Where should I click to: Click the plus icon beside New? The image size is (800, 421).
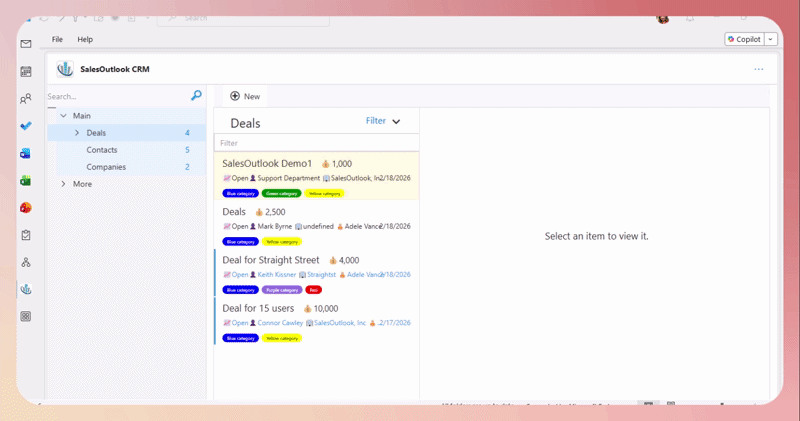[235, 96]
